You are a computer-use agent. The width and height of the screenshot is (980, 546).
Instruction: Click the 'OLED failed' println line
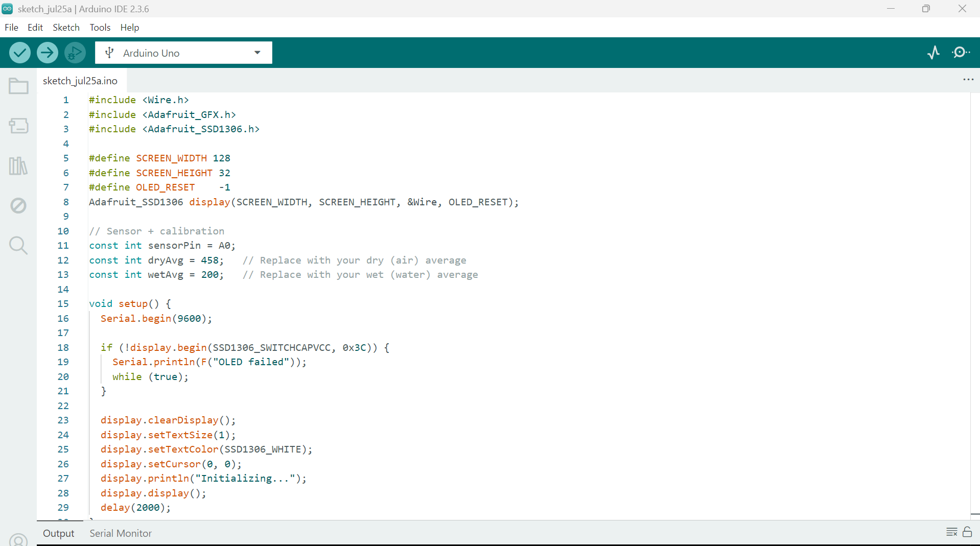click(x=209, y=362)
